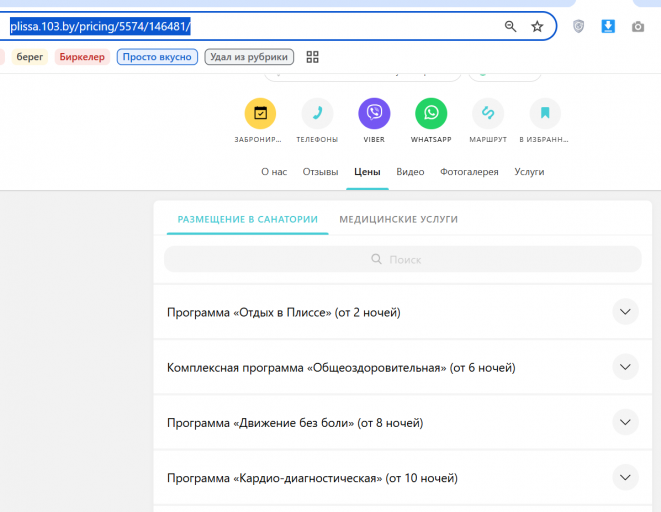The width and height of the screenshot is (661, 512).
Task: Open the О нас section
Action: [274, 172]
